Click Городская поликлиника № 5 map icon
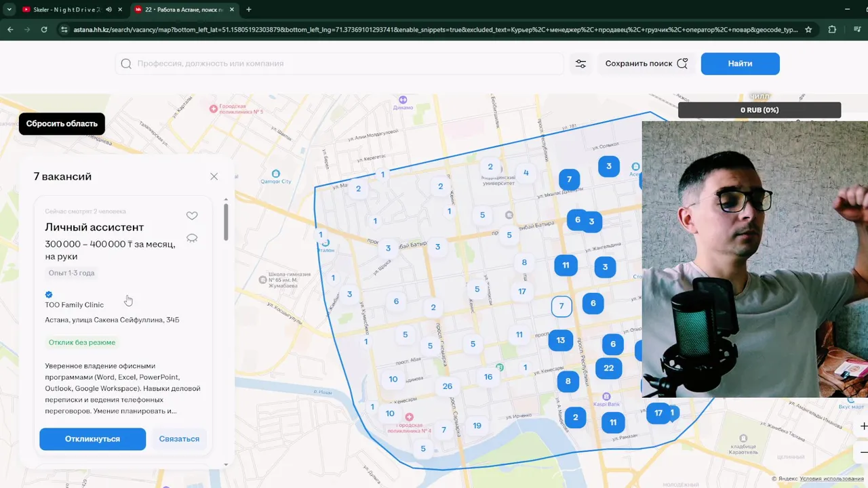Image resolution: width=868 pixels, height=488 pixels. tap(214, 108)
